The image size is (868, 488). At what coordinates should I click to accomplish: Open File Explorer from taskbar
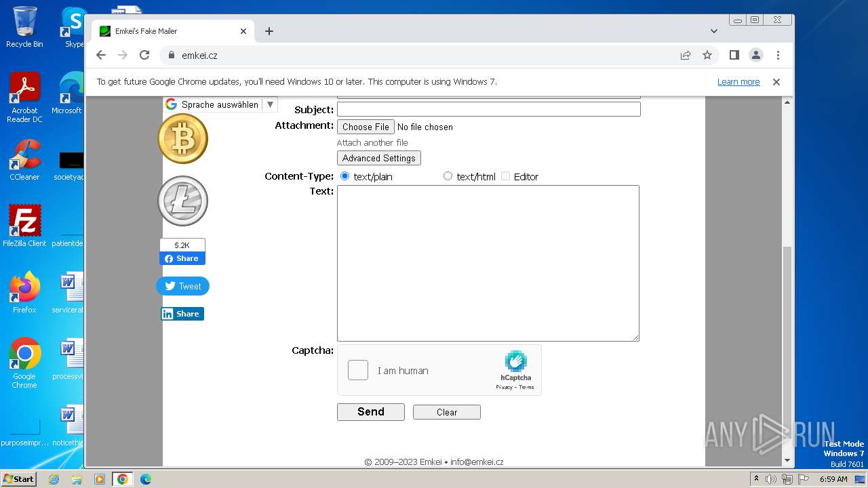tap(77, 479)
